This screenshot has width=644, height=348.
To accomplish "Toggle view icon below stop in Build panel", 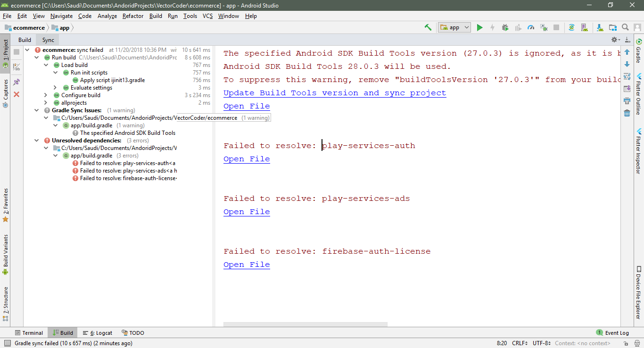I will [x=17, y=67].
